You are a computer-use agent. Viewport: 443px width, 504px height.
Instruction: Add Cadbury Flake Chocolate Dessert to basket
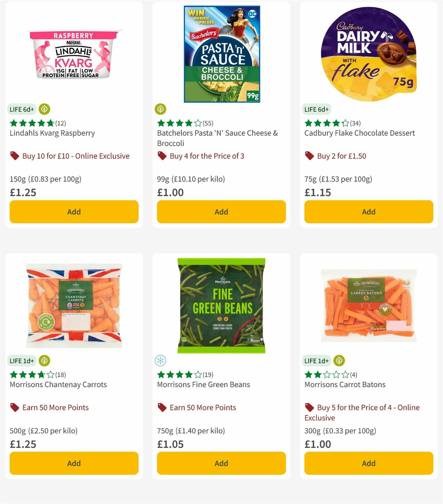point(368,212)
